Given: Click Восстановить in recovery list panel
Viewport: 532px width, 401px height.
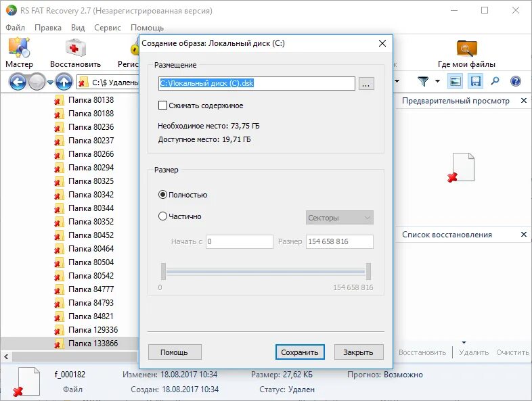Looking at the screenshot, I should click(x=422, y=352).
